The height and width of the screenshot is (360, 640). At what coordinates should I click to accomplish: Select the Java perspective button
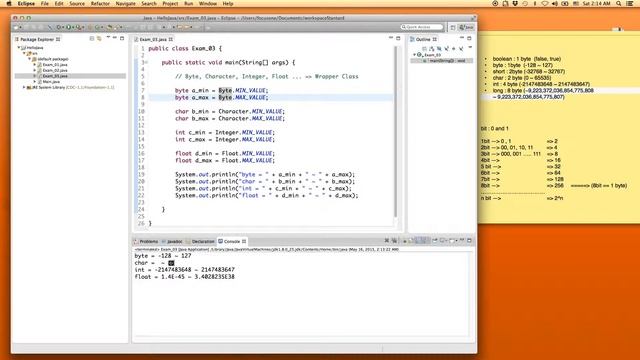[x=467, y=27]
